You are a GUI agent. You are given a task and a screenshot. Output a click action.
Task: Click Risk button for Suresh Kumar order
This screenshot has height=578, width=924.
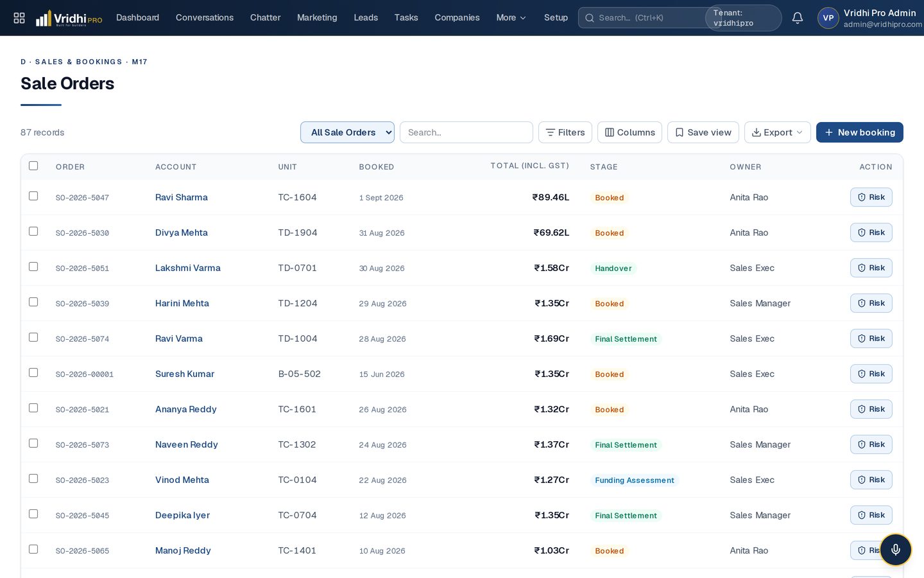(x=871, y=374)
